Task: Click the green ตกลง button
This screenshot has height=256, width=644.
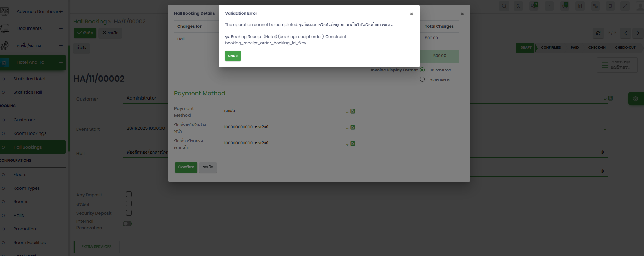Action: point(233,56)
